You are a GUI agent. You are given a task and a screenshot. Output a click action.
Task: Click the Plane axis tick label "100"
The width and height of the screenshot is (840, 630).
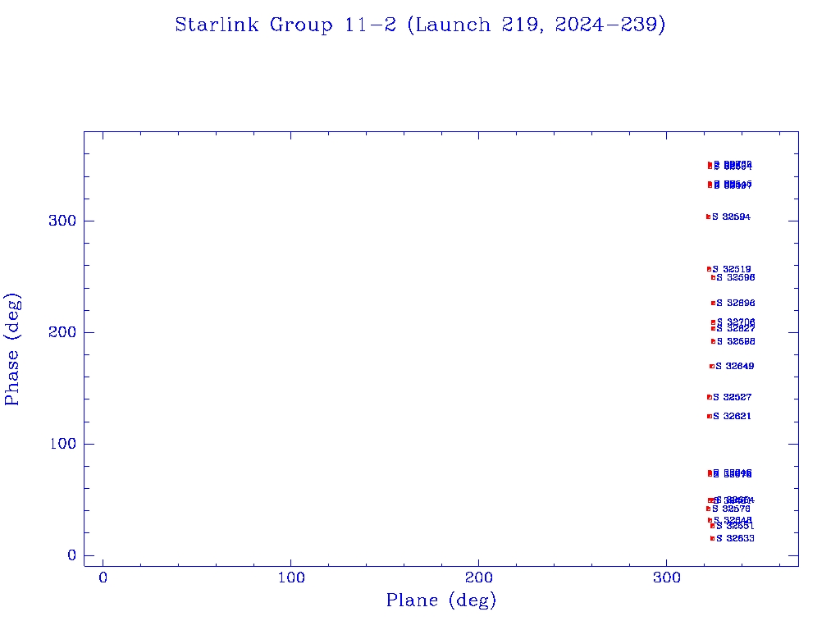[291, 578]
